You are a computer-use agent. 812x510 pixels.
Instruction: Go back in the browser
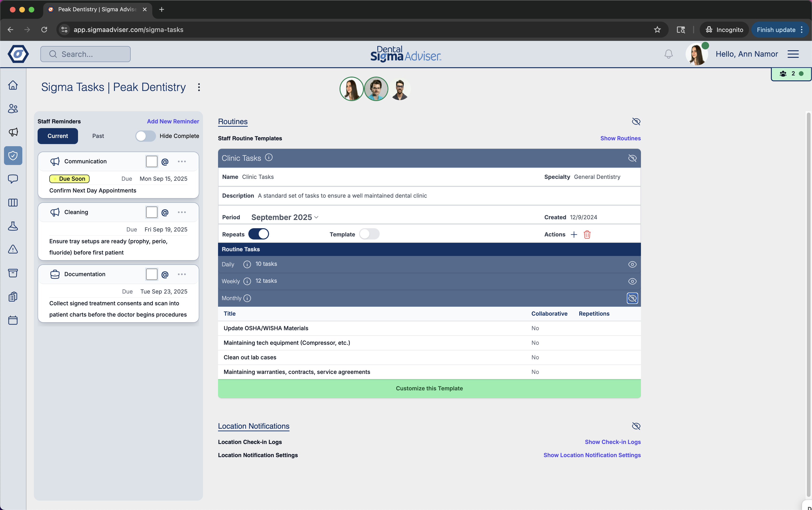click(x=10, y=30)
